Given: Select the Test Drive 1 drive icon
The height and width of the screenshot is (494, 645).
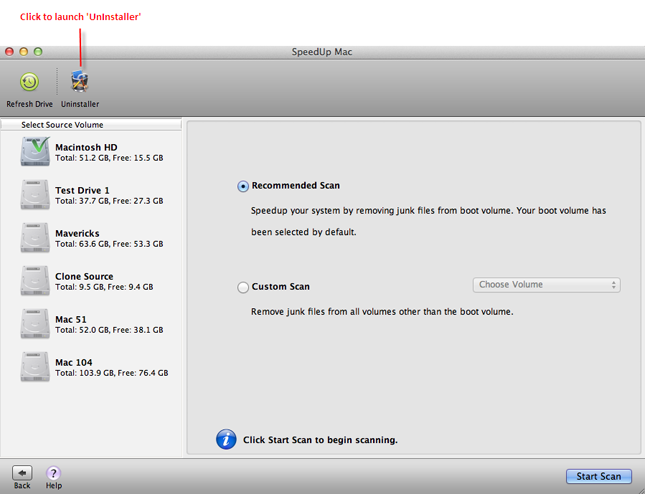Looking at the screenshot, I should 35,195.
